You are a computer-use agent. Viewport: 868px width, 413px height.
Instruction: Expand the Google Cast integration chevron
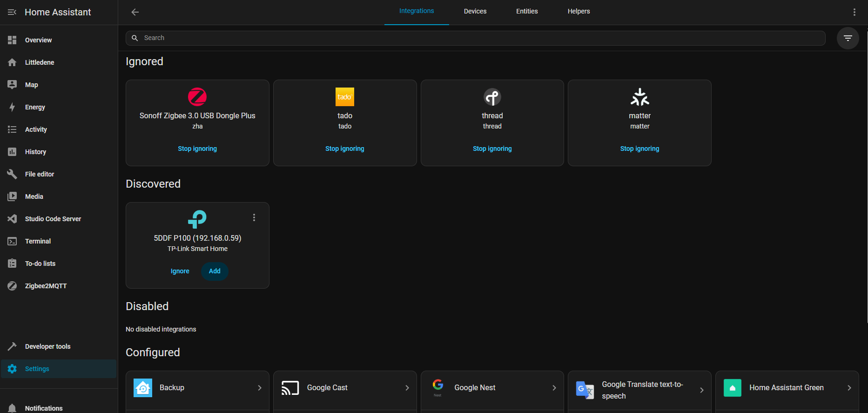click(407, 388)
